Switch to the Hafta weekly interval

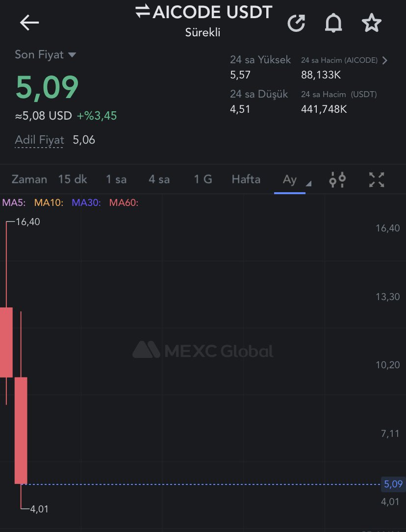pyautogui.click(x=246, y=179)
